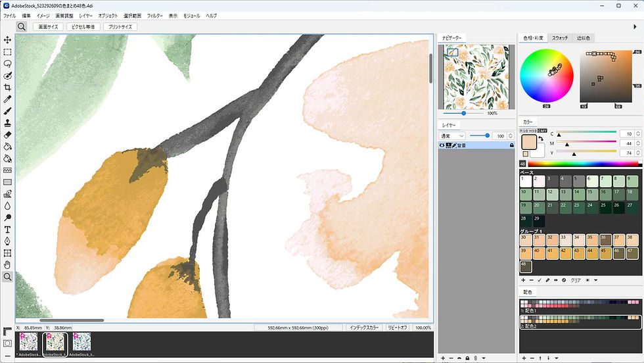Screen dimensions: 644x363
Task: Select the Eraser tool
Action: pos(7,134)
